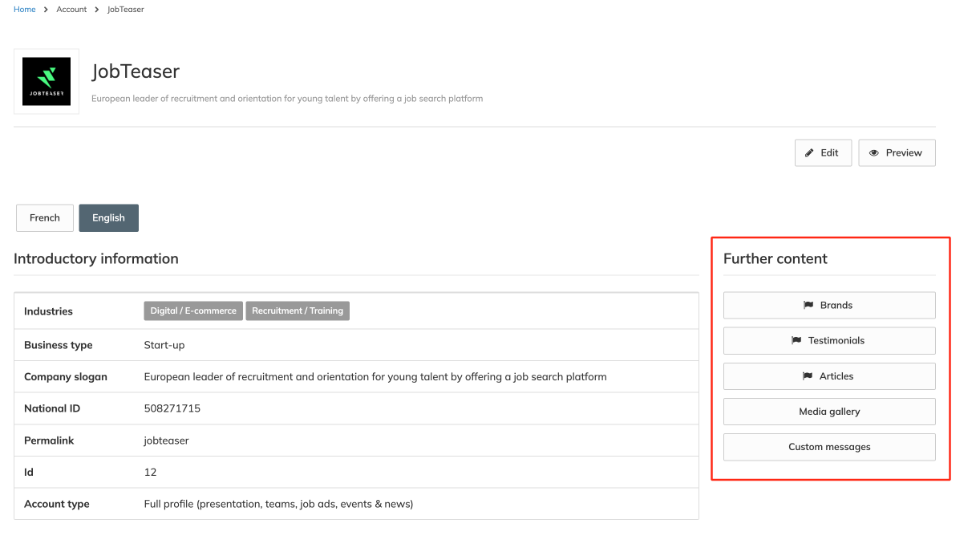Image resolution: width=980 pixels, height=548 pixels.
Task: Click the flag icon beside Brands
Action: pos(808,305)
